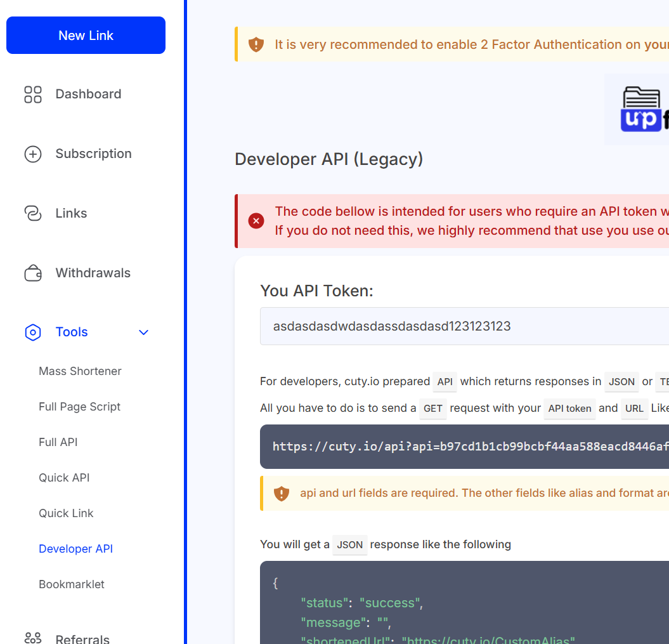Click the 'You API Token:' label
This screenshot has width=669, height=644.
316,291
